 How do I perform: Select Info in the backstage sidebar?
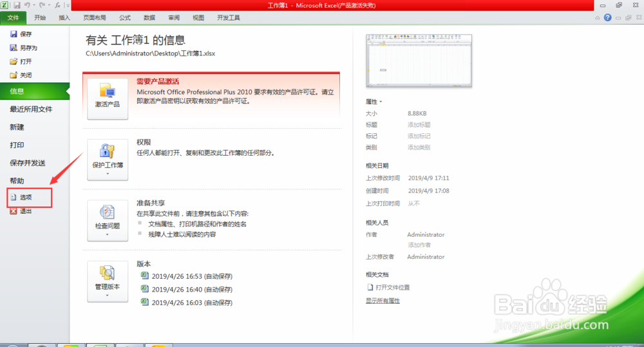[x=35, y=91]
